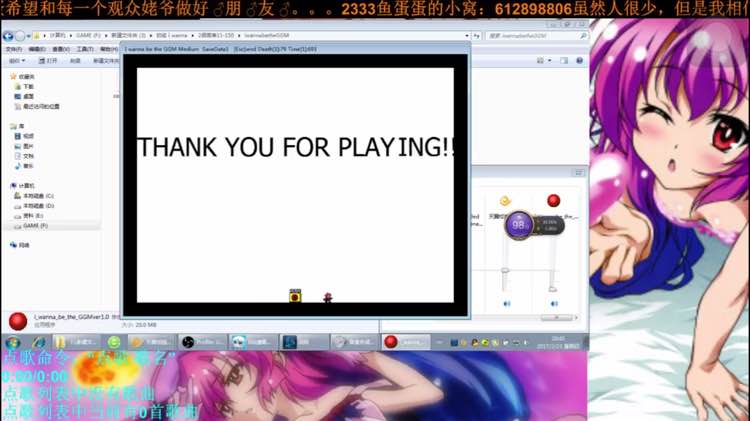750x421 pixels.
Task: Go forward in the Explorer window
Action: [x=20, y=36]
